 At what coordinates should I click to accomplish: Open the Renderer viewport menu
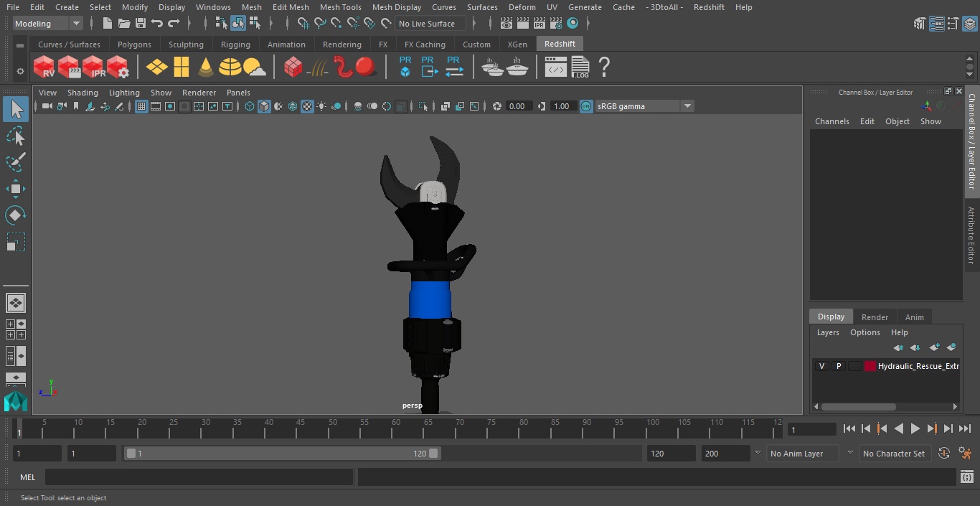click(199, 93)
